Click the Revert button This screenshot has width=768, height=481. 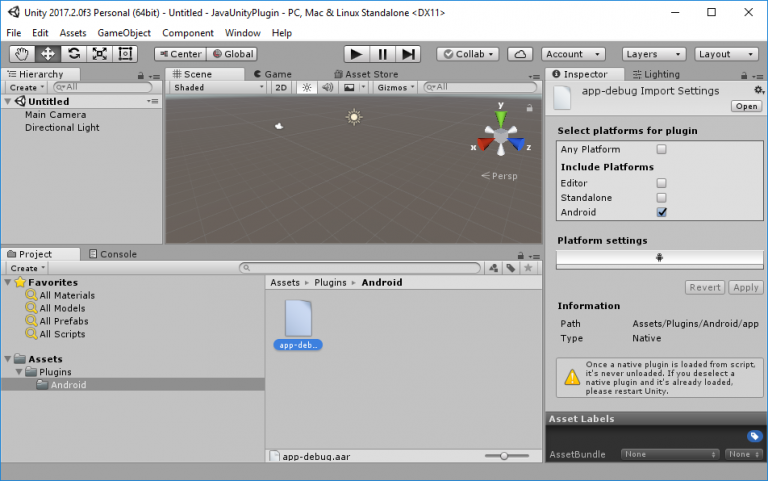(x=705, y=288)
